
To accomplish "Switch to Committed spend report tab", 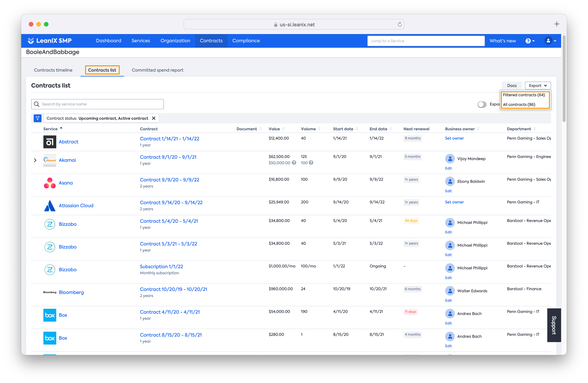I will pos(157,70).
